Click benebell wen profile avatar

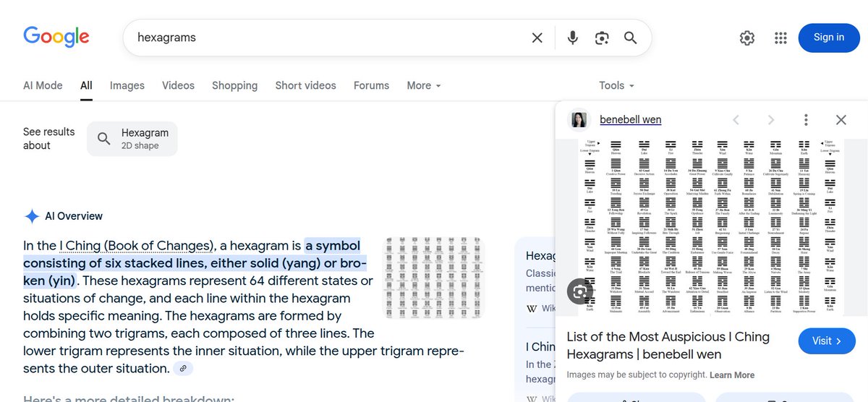pyautogui.click(x=579, y=119)
